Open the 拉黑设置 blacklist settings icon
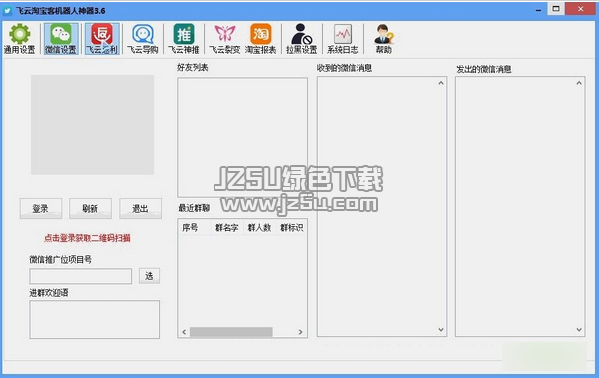 (301, 39)
